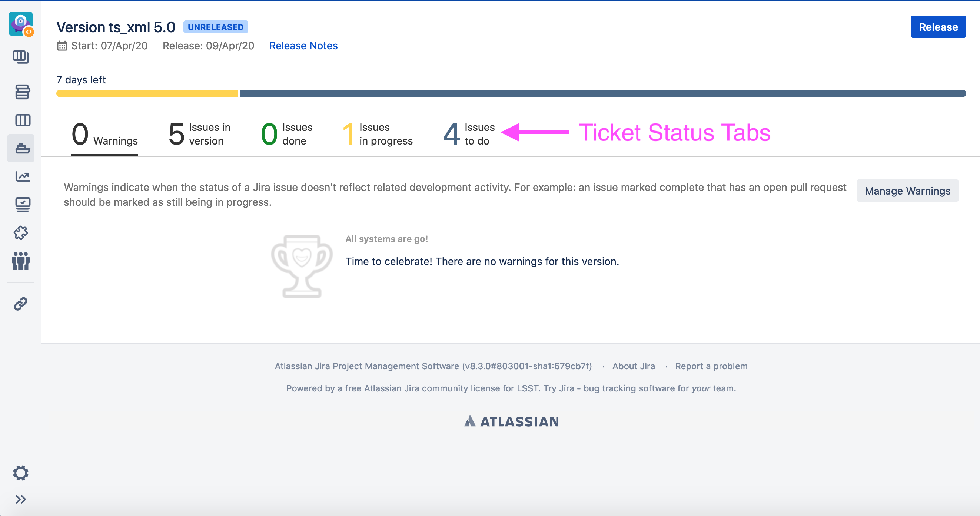Switch to the Warnings tab
This screenshot has height=516, width=980.
click(104, 134)
